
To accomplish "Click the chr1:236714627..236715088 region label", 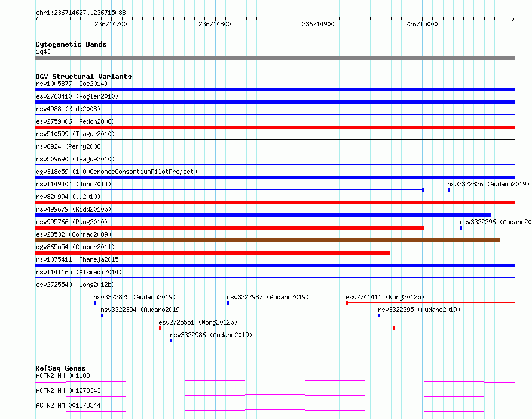I will 81,13.
